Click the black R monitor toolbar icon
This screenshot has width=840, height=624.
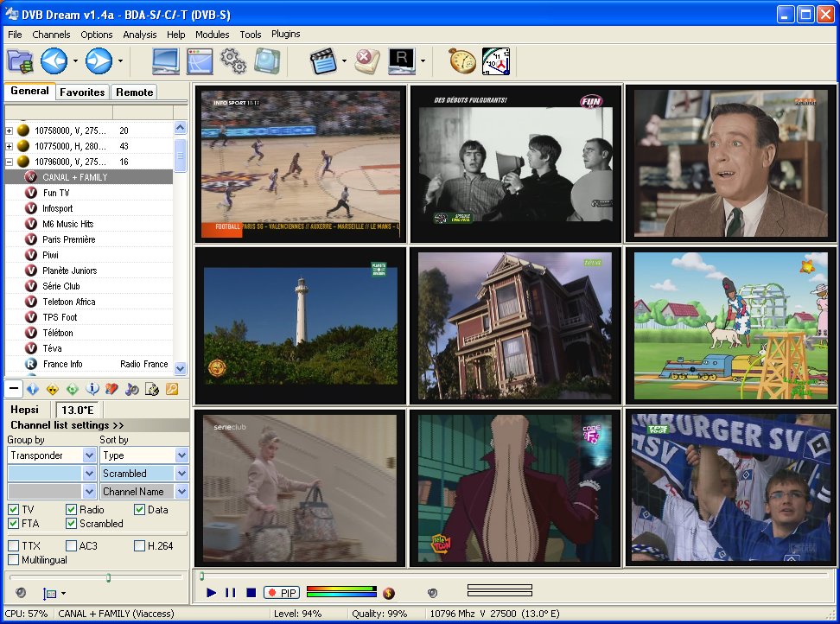tap(402, 61)
